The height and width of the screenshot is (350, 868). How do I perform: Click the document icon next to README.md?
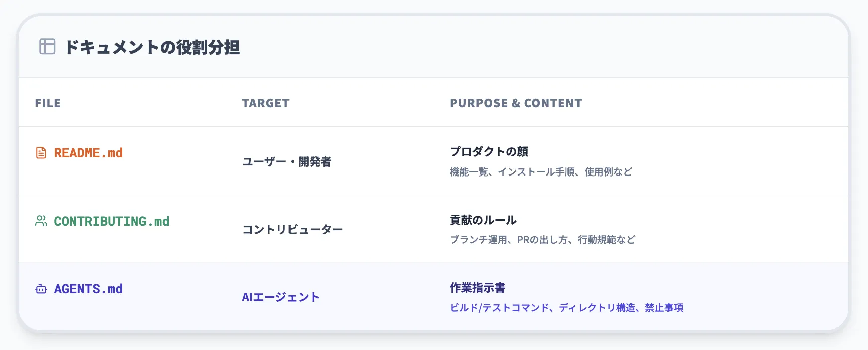pos(42,153)
